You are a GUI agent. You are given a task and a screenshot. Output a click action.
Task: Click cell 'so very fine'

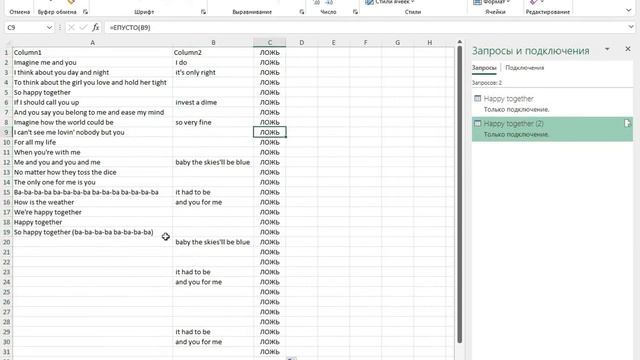coord(213,122)
